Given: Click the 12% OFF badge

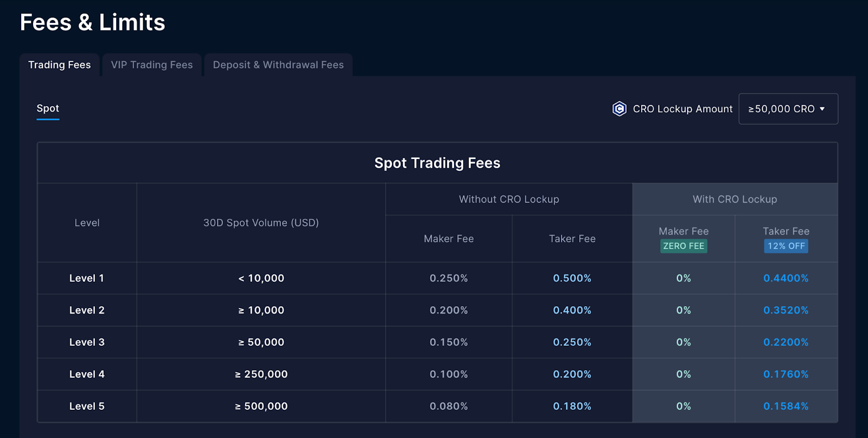Looking at the screenshot, I should pyautogui.click(x=786, y=246).
